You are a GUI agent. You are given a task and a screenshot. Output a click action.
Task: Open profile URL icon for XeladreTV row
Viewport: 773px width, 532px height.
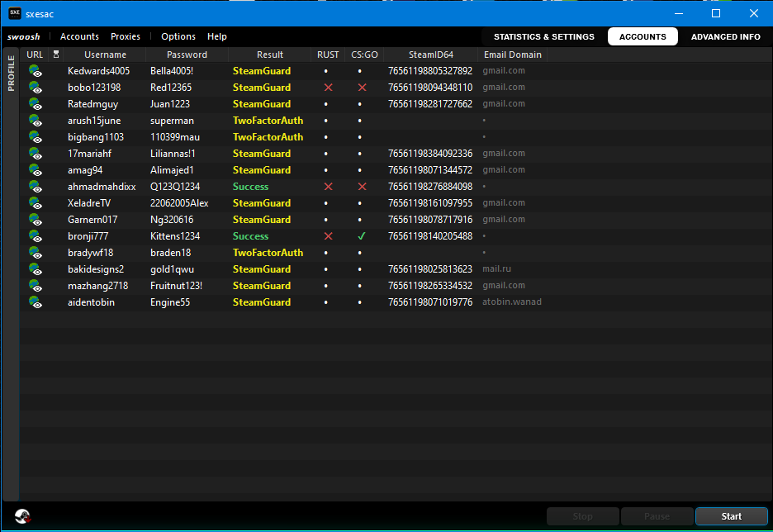tap(35, 203)
